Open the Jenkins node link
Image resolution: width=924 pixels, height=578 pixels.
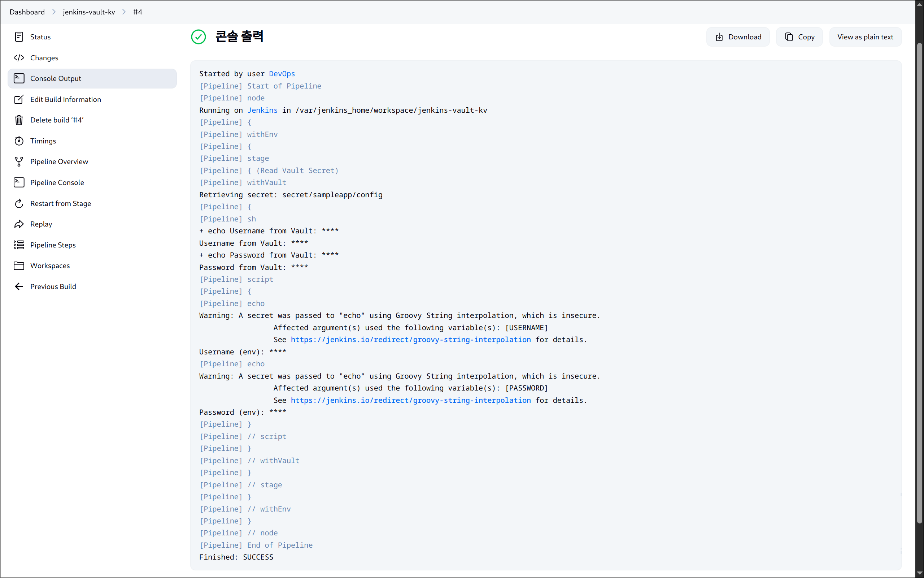point(262,110)
